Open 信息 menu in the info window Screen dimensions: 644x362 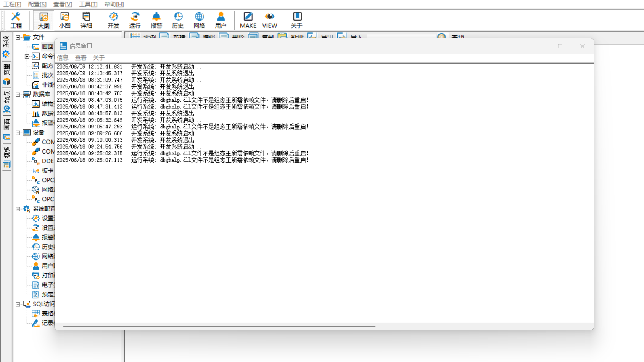(63, 58)
